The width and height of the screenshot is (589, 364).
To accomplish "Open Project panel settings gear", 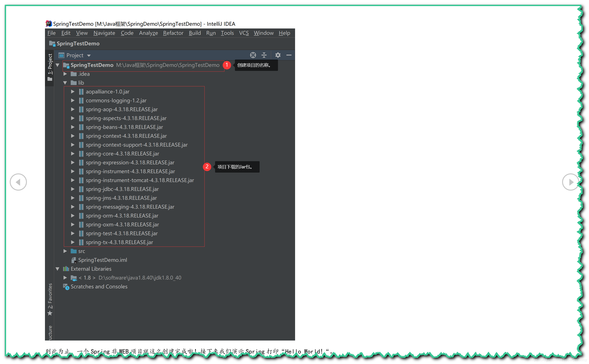I will [278, 55].
